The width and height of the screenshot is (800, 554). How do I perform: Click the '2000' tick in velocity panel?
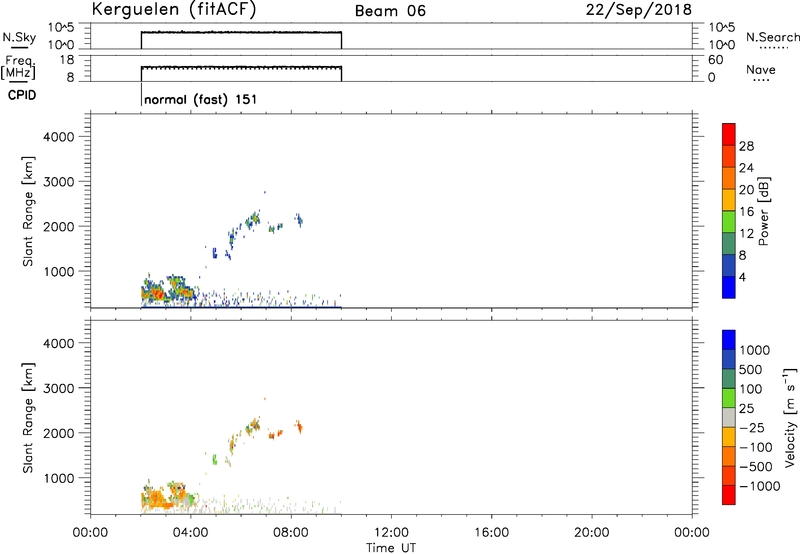[59, 433]
